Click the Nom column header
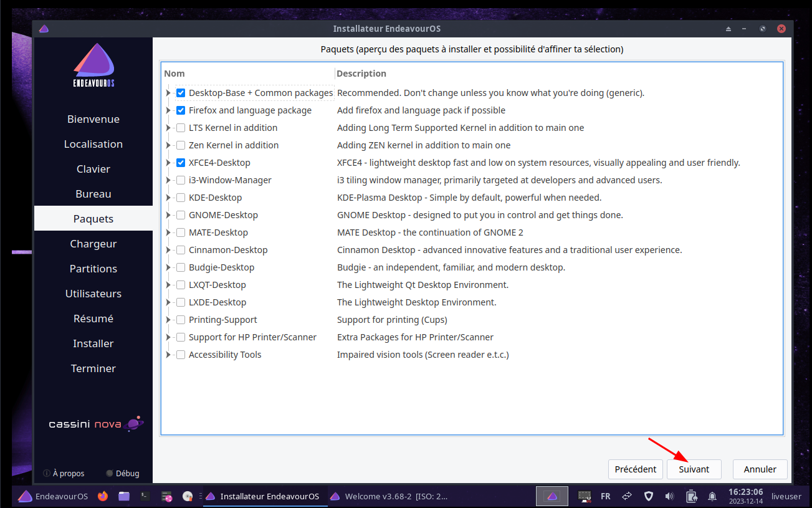Image resolution: width=812 pixels, height=508 pixels. click(174, 74)
